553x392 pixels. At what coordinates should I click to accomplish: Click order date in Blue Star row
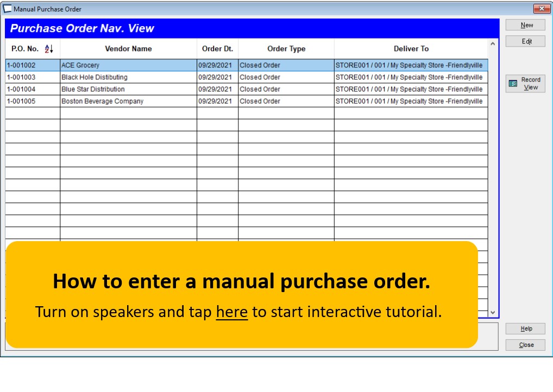[x=218, y=89]
